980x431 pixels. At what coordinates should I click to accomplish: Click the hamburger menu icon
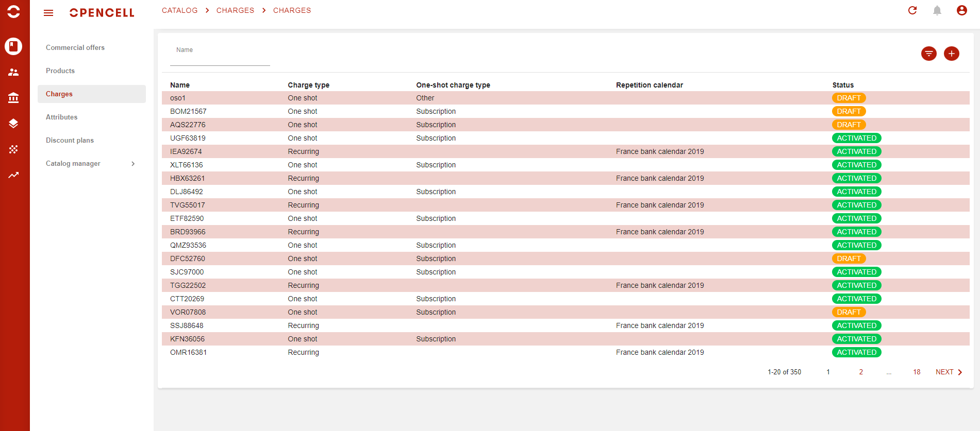point(48,13)
